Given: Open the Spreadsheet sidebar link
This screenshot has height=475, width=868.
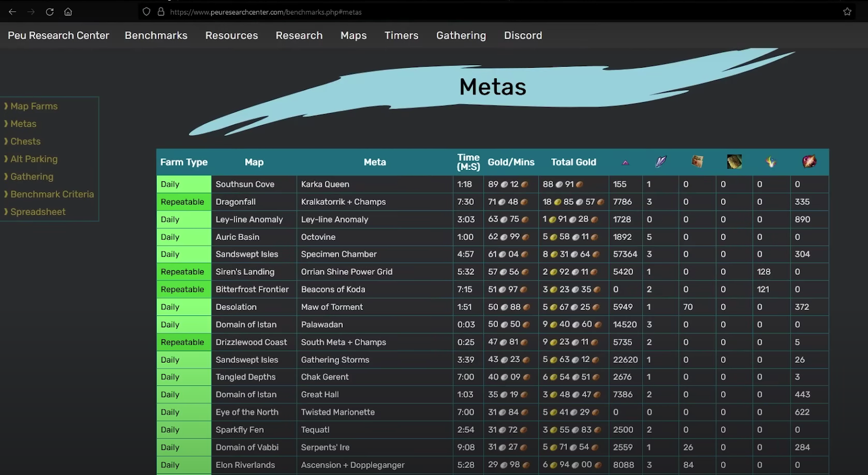Looking at the screenshot, I should [37, 212].
